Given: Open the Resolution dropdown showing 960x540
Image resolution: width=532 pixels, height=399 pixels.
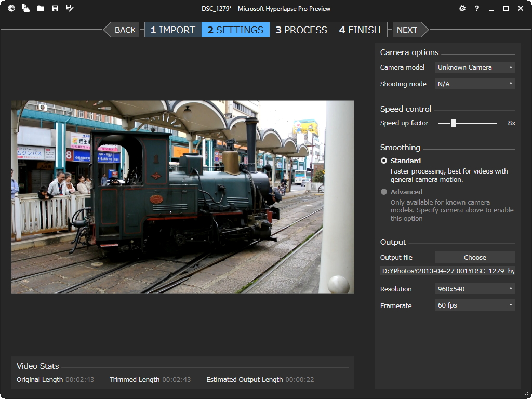Looking at the screenshot, I should click(475, 289).
